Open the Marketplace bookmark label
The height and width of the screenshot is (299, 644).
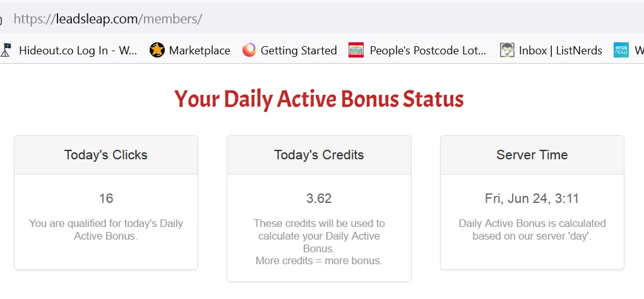[200, 51]
